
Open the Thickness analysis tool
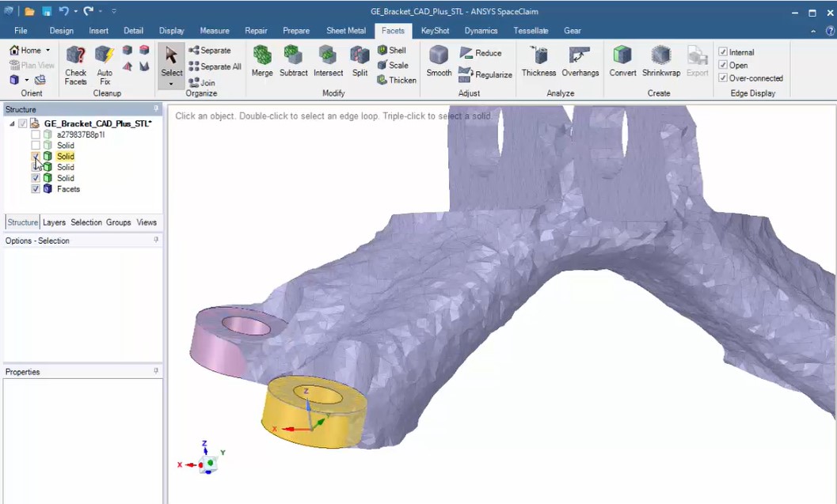coord(538,62)
